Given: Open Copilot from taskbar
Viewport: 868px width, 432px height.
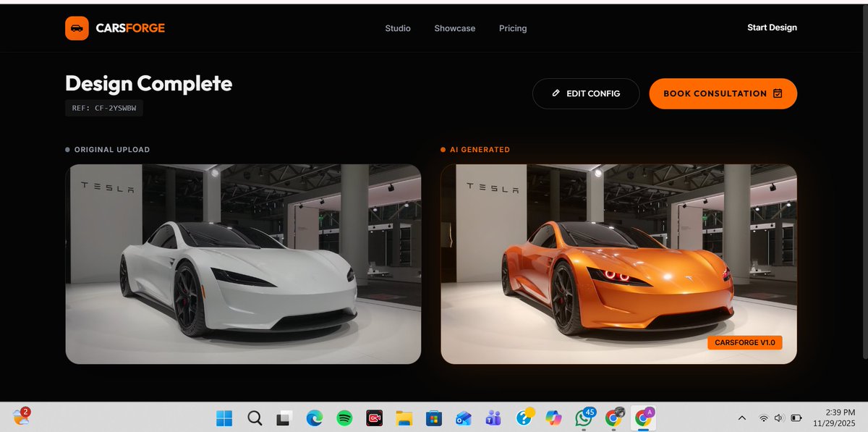Looking at the screenshot, I should coord(554,418).
